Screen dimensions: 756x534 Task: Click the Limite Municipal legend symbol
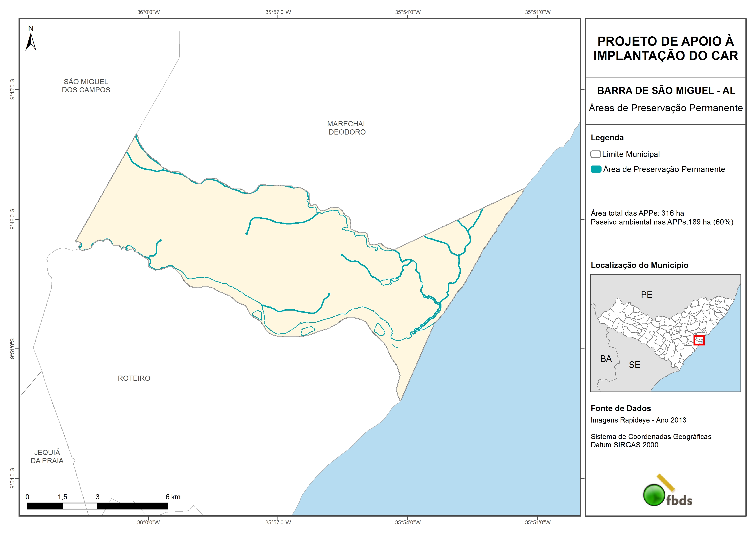point(595,154)
